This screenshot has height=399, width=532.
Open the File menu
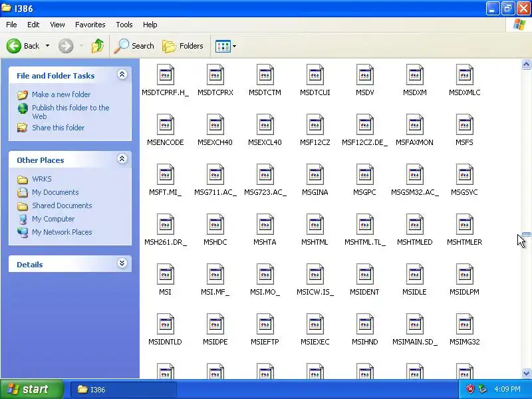[x=11, y=25]
